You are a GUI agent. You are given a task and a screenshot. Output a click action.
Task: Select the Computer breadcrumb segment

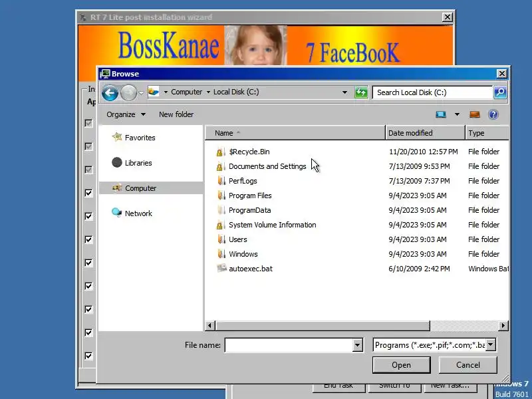[x=187, y=92]
